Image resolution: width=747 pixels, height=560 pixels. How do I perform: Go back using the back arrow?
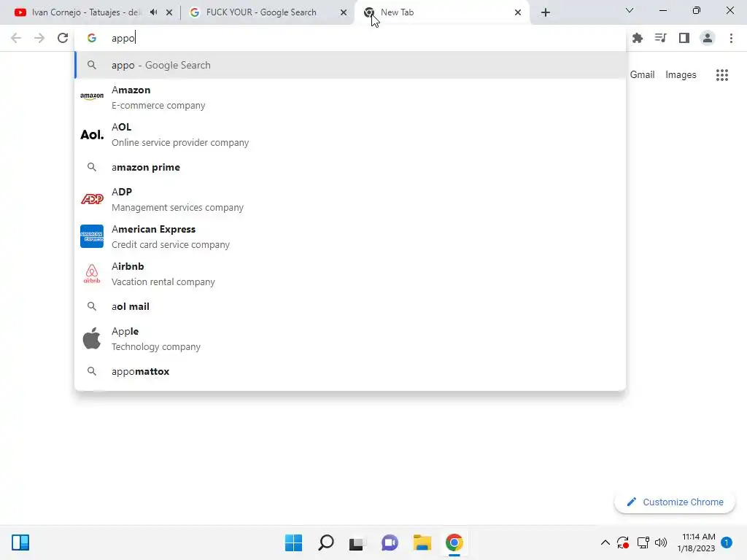[x=16, y=38]
